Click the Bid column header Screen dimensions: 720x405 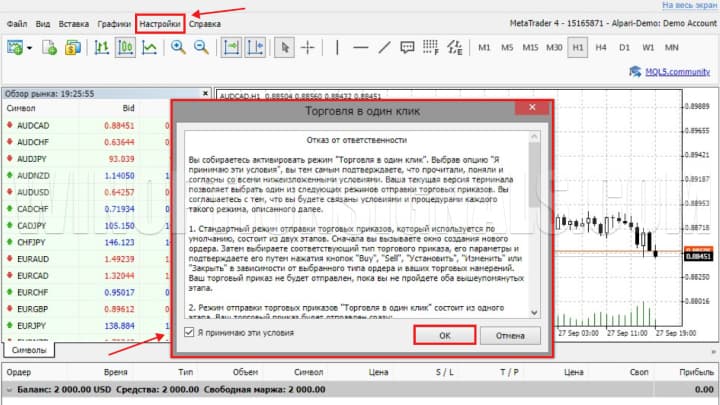point(129,108)
